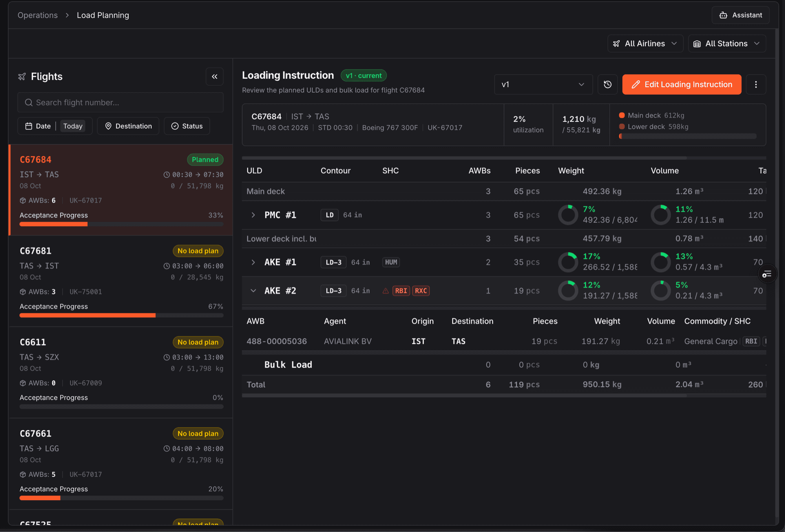The image size is (785, 532).
Task: Open the three-dot more options menu
Action: [x=756, y=84]
